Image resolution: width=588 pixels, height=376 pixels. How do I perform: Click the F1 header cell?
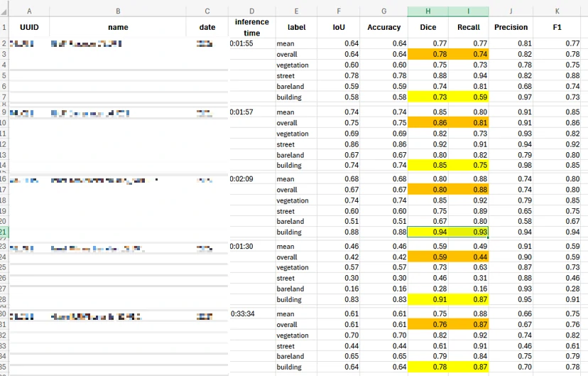click(x=557, y=27)
